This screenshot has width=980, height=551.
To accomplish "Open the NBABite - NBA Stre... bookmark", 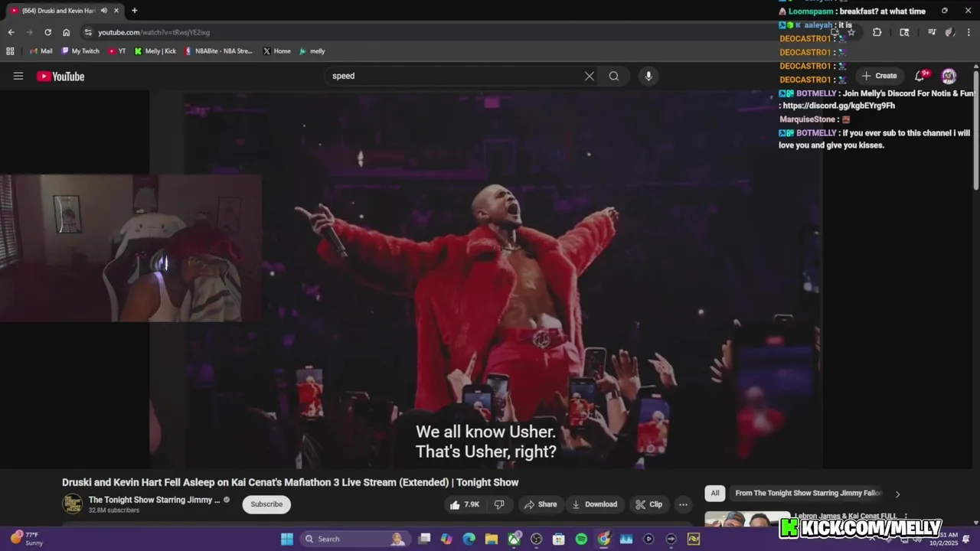I will (218, 51).
